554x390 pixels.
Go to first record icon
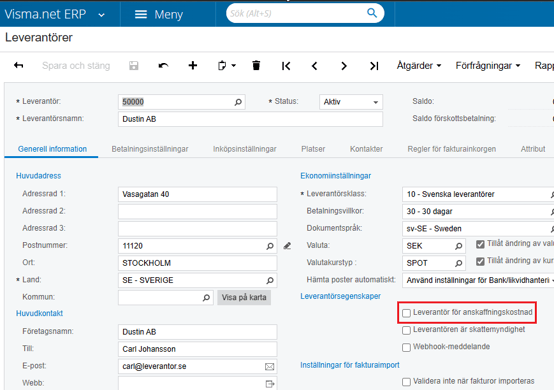(286, 66)
